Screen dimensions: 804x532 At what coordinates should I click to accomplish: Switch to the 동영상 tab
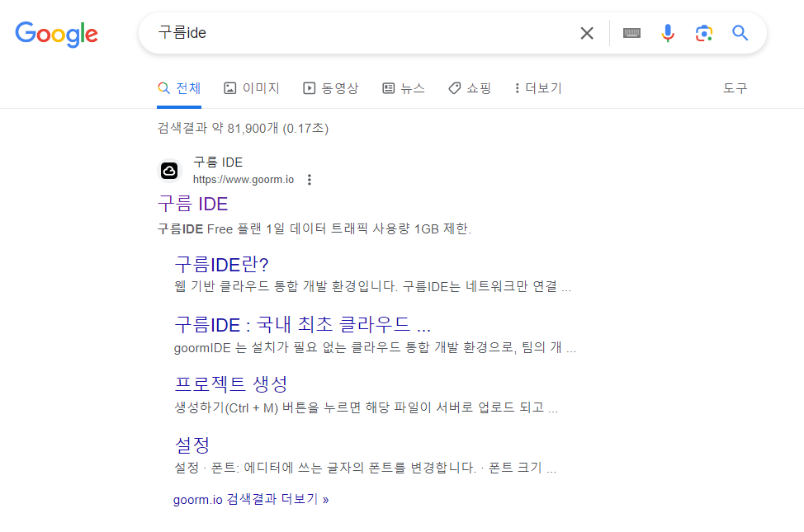(x=331, y=88)
